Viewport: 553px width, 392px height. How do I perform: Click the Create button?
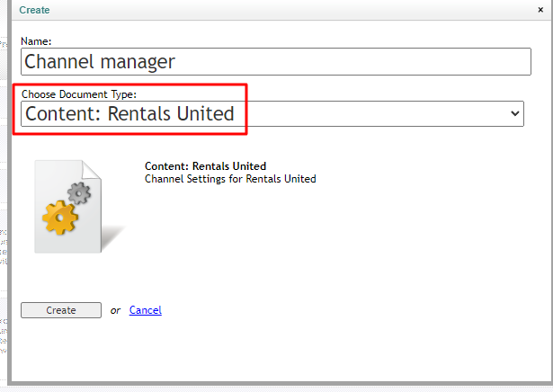61,310
